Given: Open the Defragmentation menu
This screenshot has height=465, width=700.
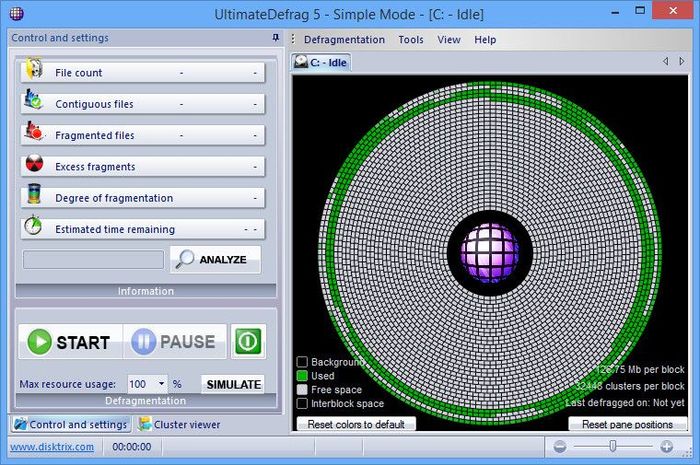Looking at the screenshot, I should point(344,40).
